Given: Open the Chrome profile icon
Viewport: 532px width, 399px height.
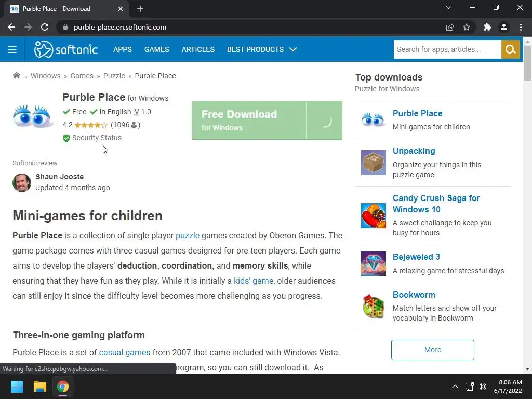Looking at the screenshot, I should point(504,27).
